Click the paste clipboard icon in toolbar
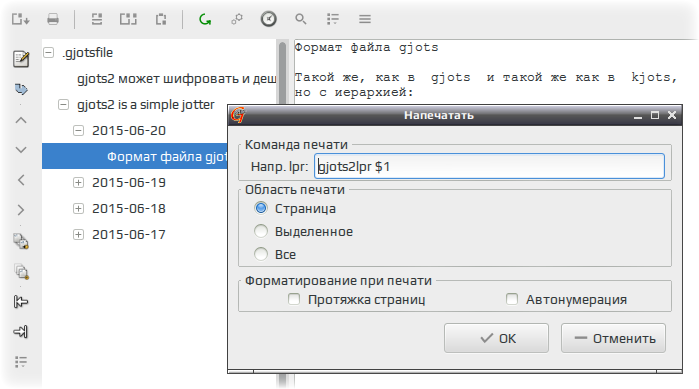The width and height of the screenshot is (699, 389). pos(161,19)
